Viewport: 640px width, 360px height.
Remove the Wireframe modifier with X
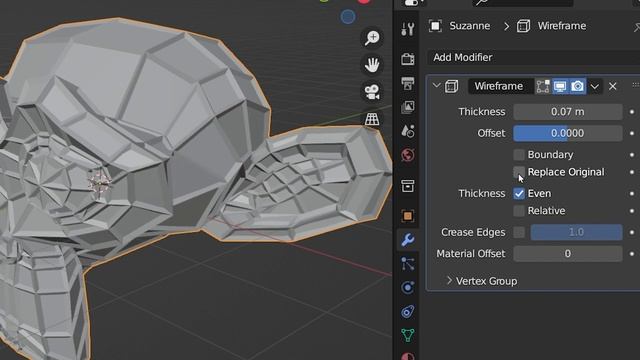pos(613,87)
